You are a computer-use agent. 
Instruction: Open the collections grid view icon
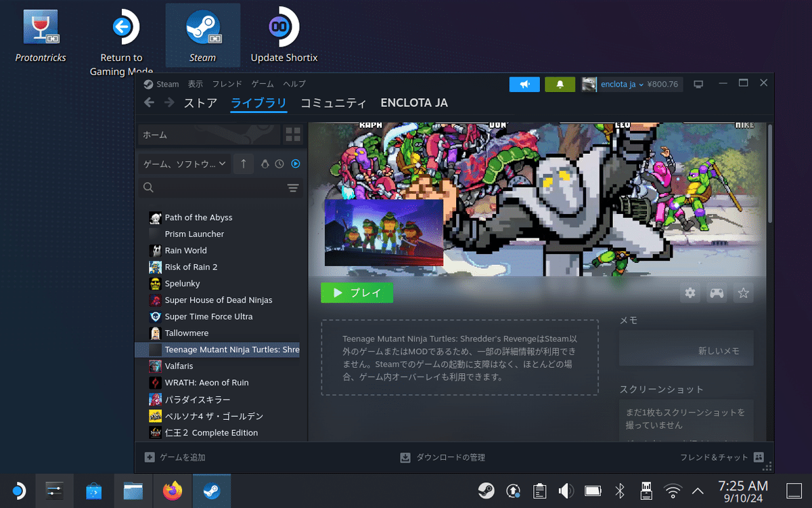(293, 134)
